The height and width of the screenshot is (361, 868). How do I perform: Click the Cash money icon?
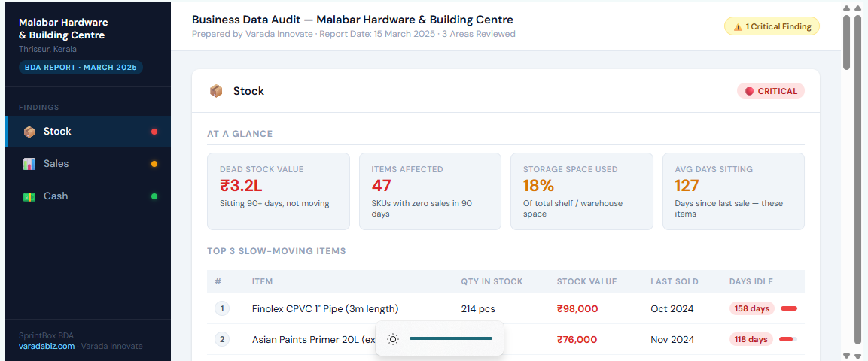[x=29, y=196]
